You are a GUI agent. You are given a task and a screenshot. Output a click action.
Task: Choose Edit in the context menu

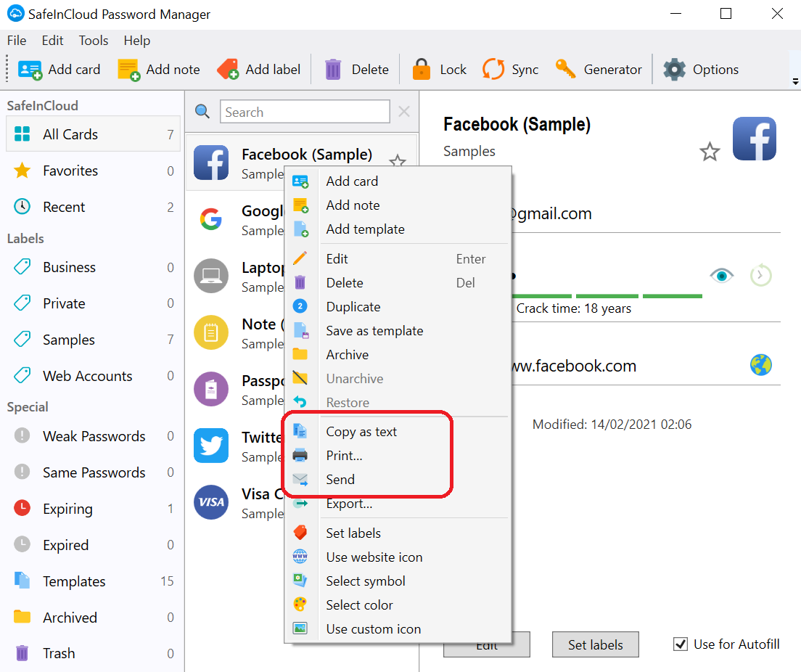tap(398, 258)
